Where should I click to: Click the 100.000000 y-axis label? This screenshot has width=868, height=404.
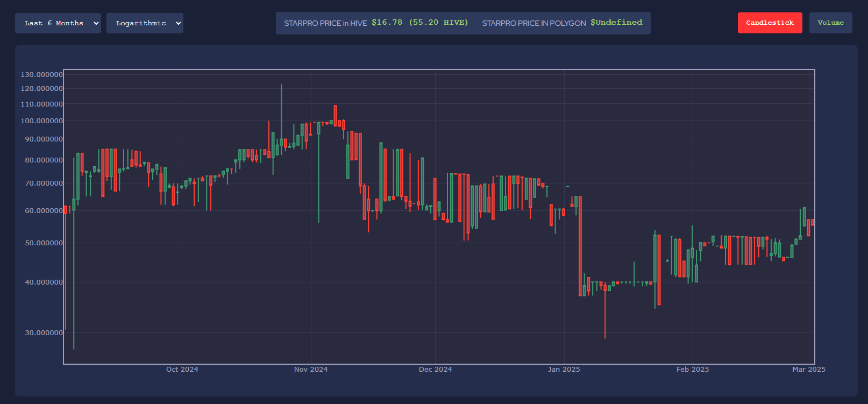click(41, 121)
